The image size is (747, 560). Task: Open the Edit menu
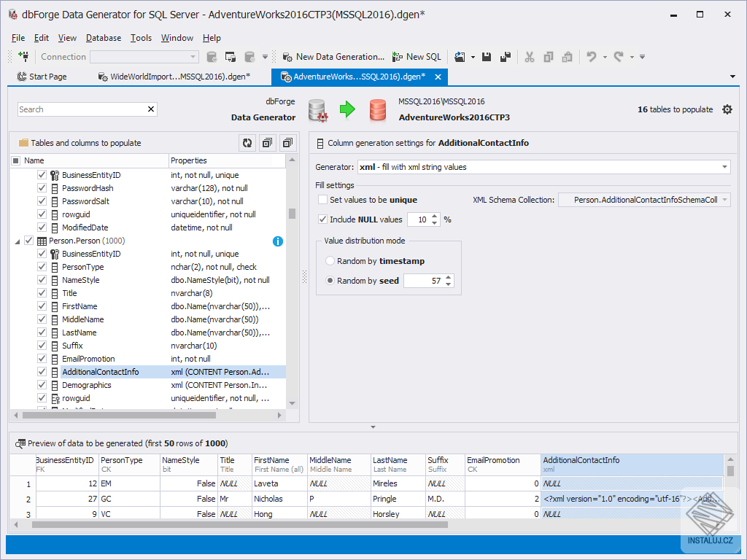(x=42, y=38)
